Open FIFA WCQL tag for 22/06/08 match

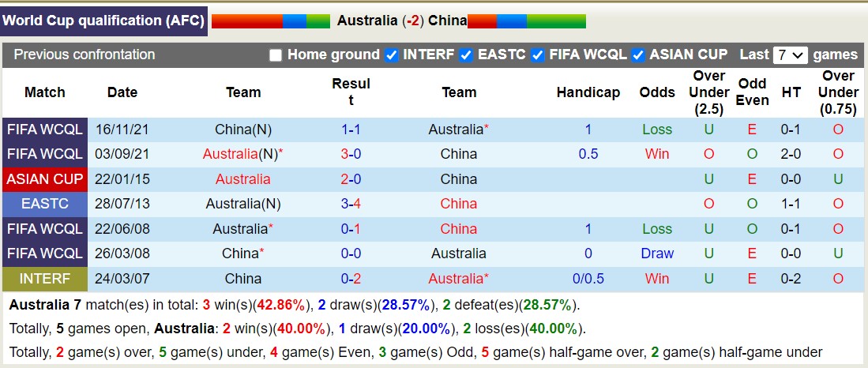pos(45,229)
